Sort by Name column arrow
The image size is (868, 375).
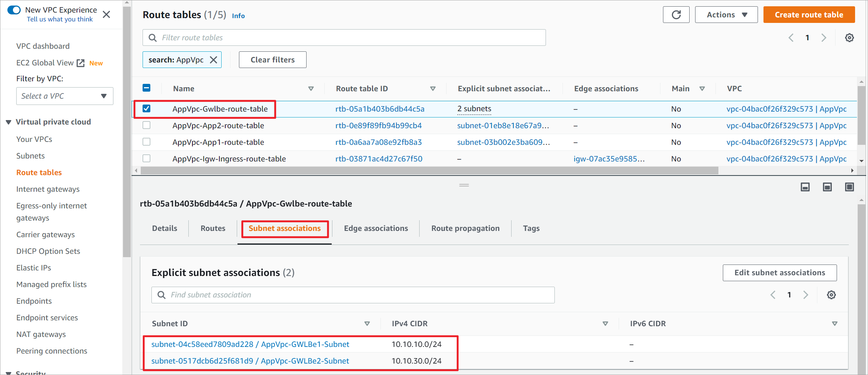[x=311, y=89]
